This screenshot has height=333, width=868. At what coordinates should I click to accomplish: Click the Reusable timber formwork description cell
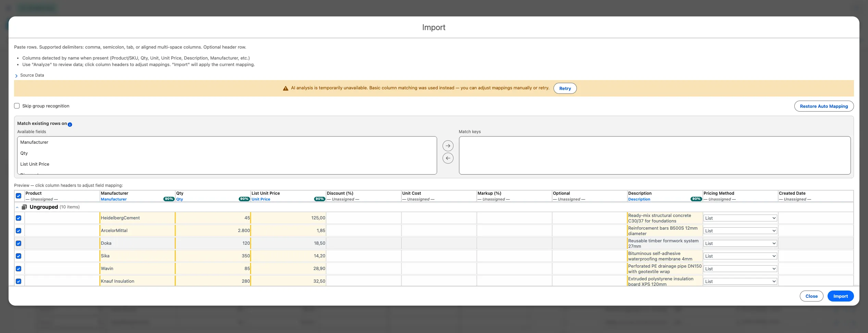665,243
